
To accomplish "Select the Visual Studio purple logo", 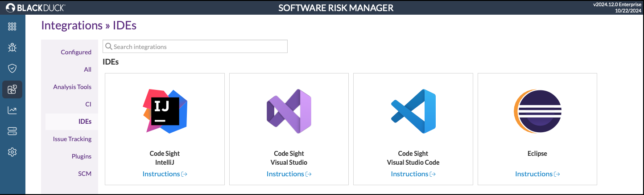I will pos(289,111).
